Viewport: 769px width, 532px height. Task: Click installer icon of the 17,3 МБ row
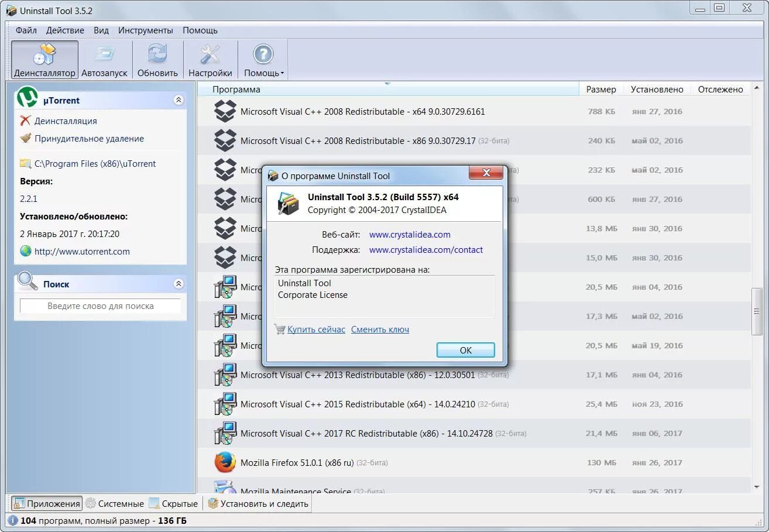225,316
